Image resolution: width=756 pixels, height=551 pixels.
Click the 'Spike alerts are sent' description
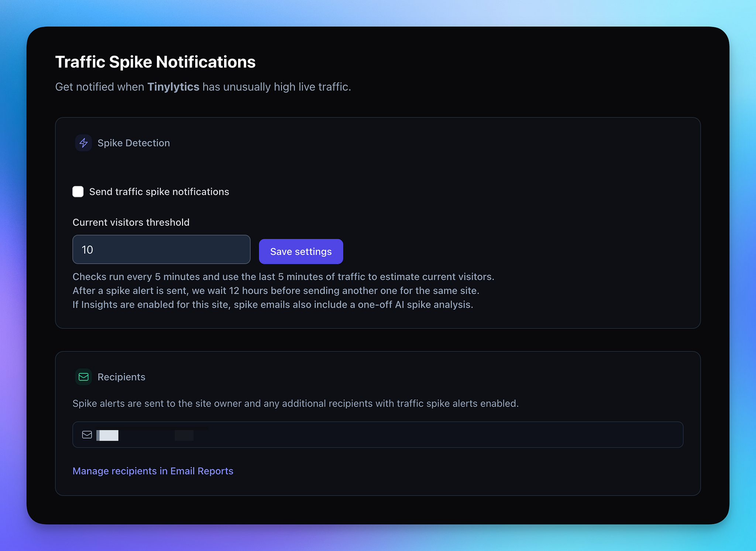tap(295, 403)
